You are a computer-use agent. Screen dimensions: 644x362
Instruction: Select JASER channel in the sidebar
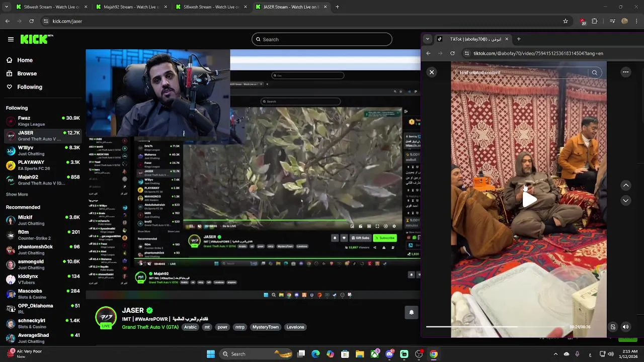click(43, 136)
